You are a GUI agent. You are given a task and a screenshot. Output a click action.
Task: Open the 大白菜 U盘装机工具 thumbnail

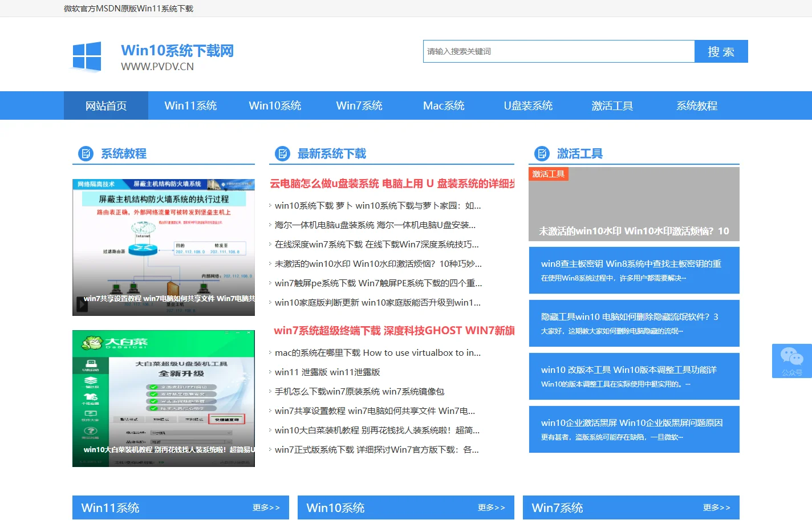click(164, 399)
